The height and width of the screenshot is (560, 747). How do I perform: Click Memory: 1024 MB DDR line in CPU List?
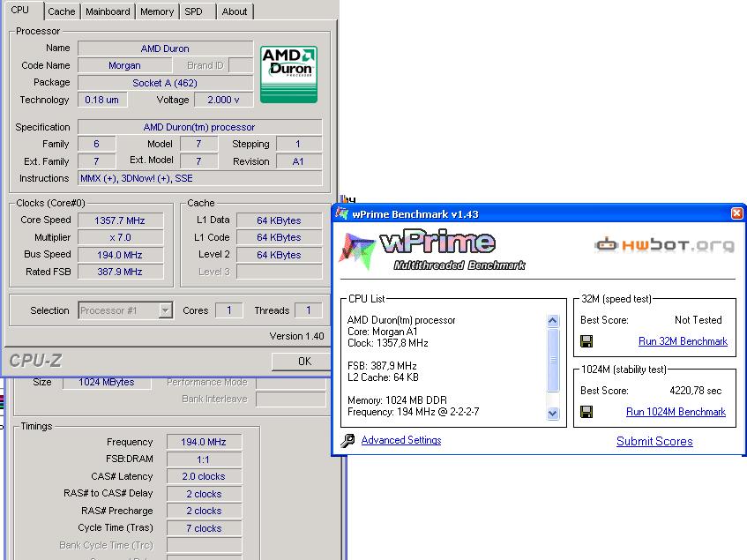(x=398, y=400)
